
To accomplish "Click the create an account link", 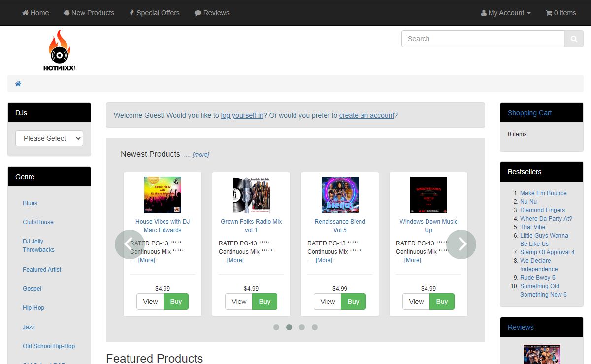I will (367, 115).
